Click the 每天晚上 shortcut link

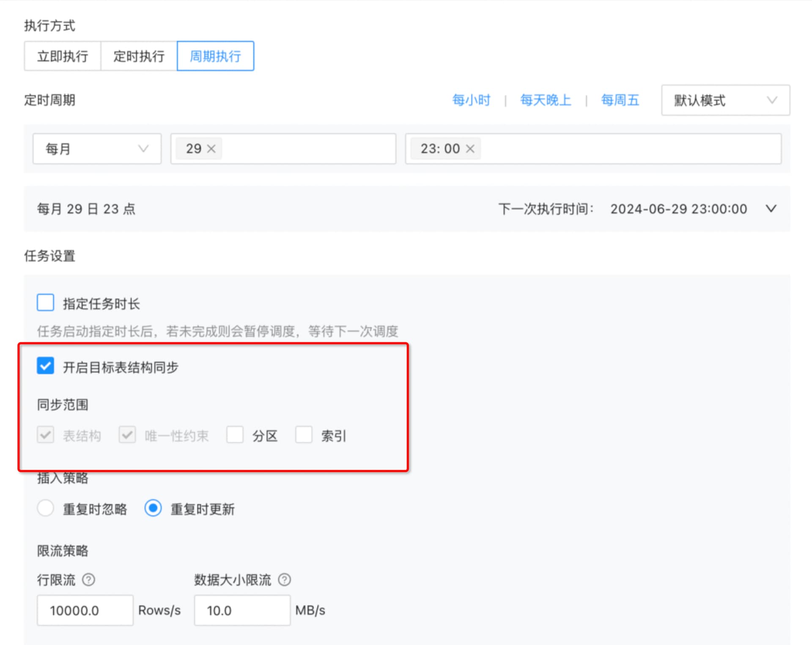pos(546,100)
